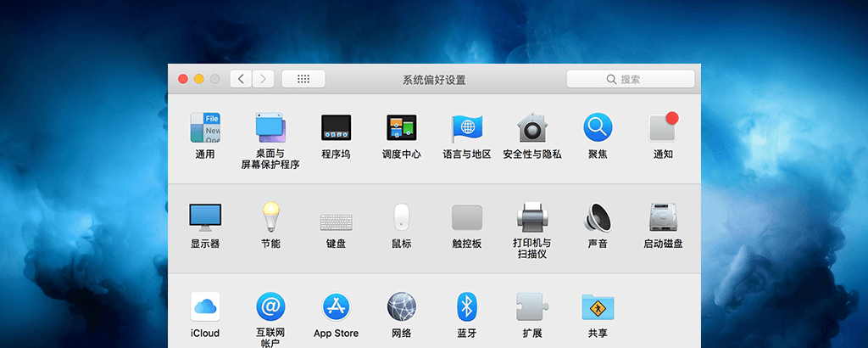Viewport: 868px width, 348px height.
Task: Open 安全性与隐私 preferences
Action: [531, 128]
